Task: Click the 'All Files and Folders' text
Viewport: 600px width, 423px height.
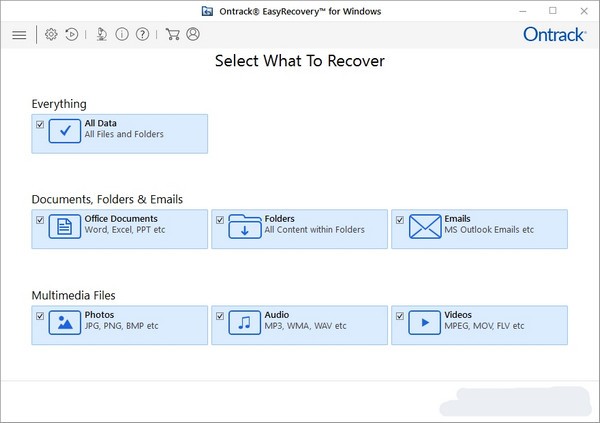Action: pos(124,134)
